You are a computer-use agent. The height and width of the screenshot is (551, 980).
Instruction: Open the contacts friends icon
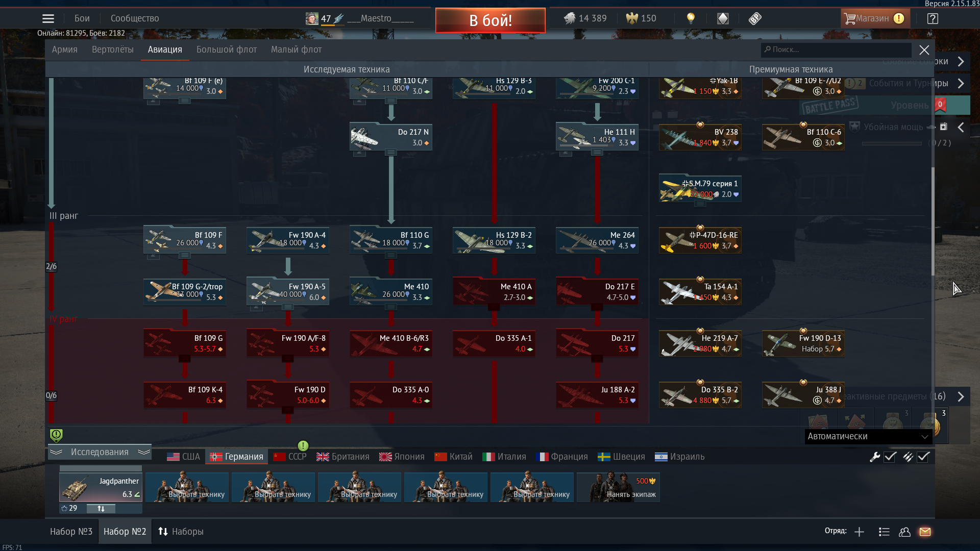tap(904, 532)
